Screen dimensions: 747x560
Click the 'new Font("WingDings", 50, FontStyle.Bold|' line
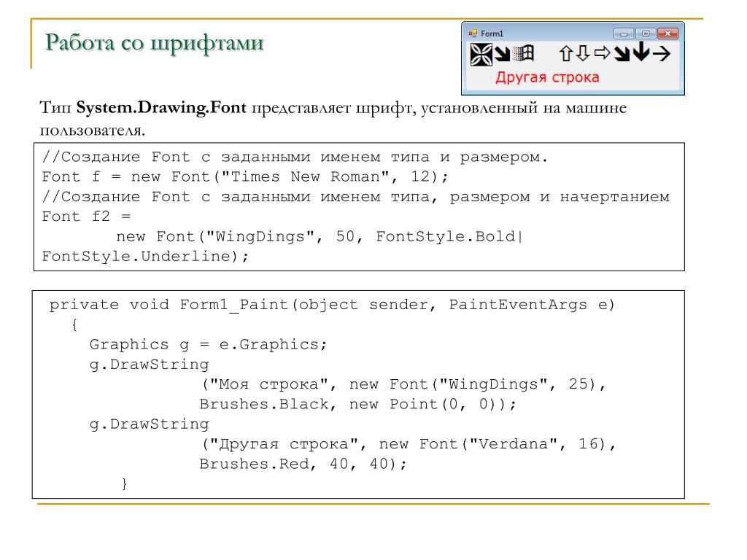320,237
